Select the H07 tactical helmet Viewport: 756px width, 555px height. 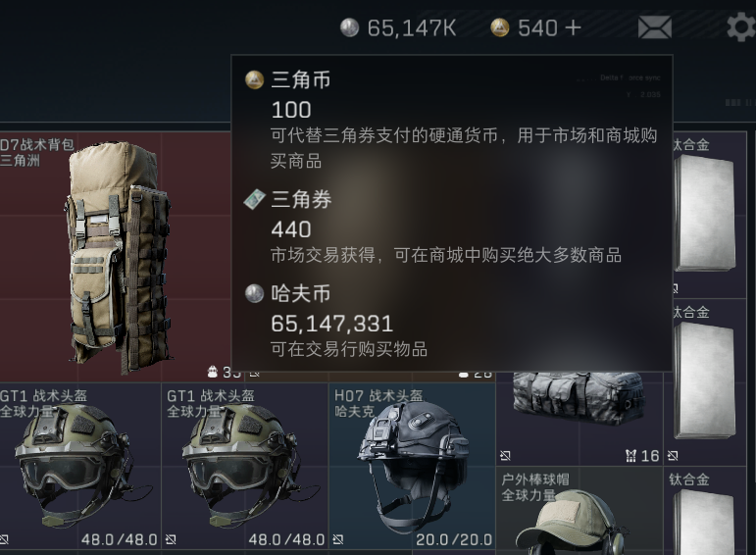click(412, 467)
